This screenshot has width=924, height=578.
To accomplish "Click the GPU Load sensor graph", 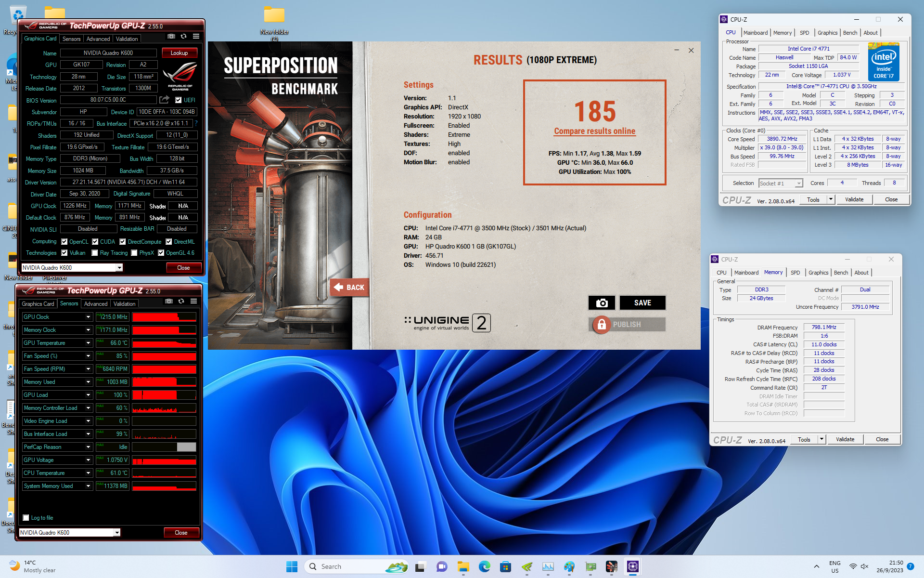I will click(164, 395).
